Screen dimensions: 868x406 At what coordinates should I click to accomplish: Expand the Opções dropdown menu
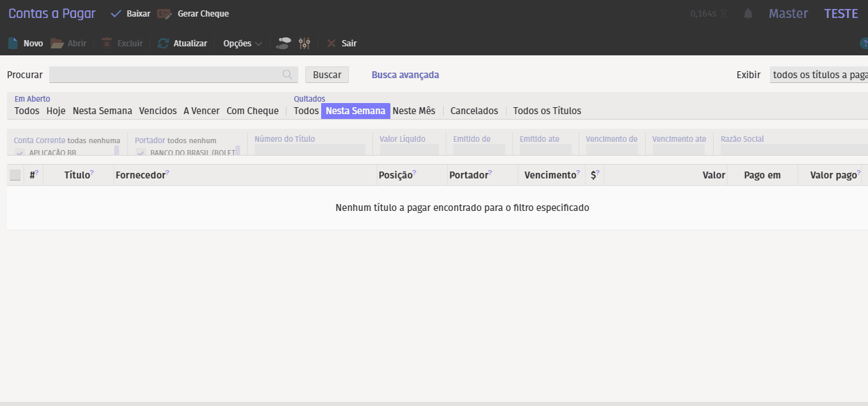tap(242, 44)
